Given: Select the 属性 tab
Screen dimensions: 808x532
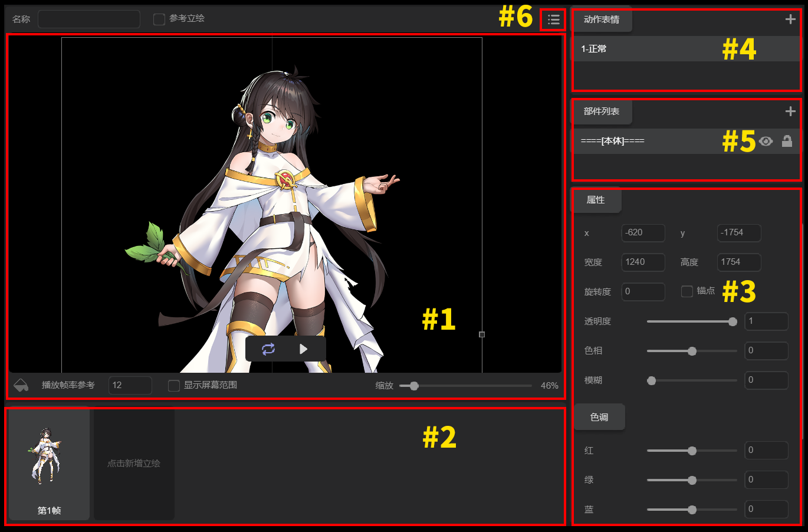Looking at the screenshot, I should [596, 200].
